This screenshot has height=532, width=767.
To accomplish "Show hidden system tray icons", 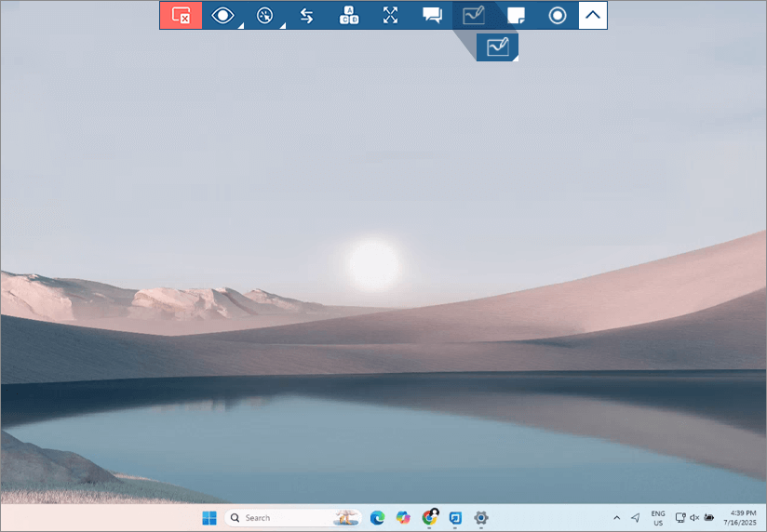I will (616, 517).
